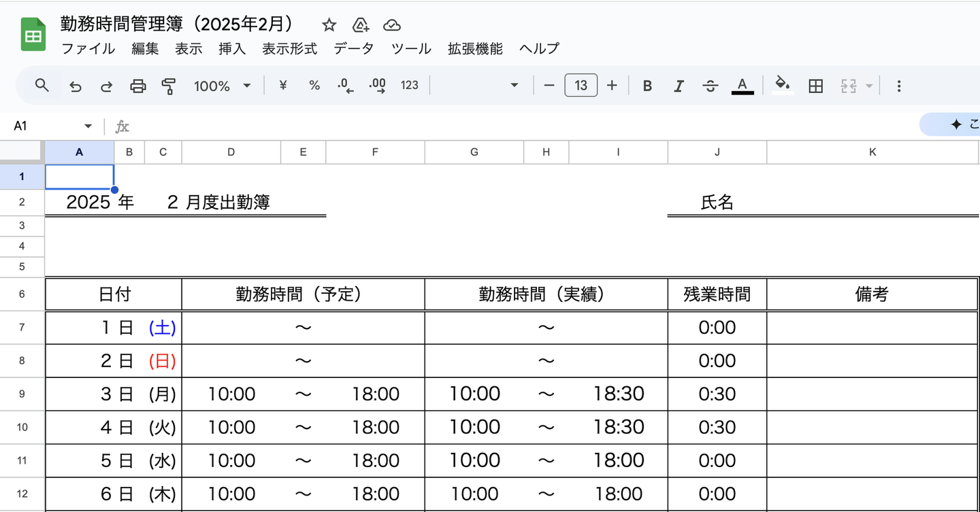
Task: Undo the last action
Action: click(x=76, y=86)
